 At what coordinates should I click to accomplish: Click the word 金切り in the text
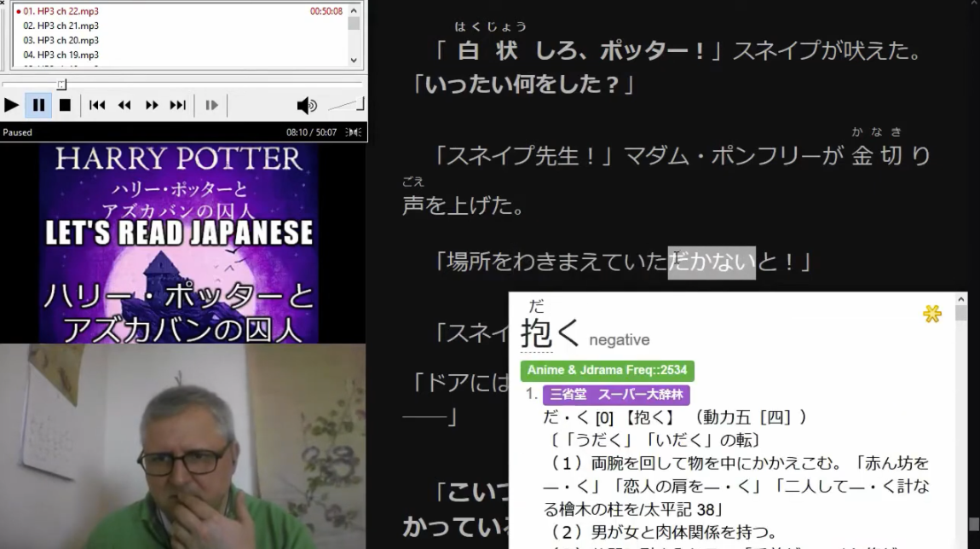[892, 155]
